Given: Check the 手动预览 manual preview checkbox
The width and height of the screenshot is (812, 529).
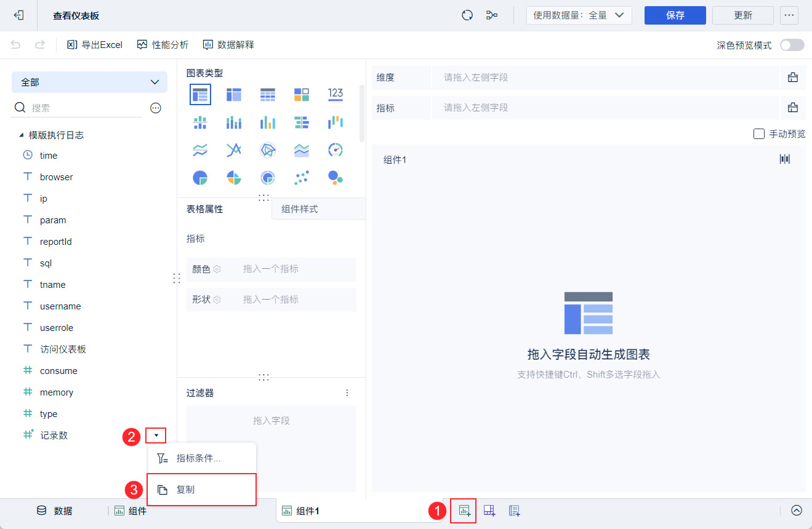Looking at the screenshot, I should point(759,134).
